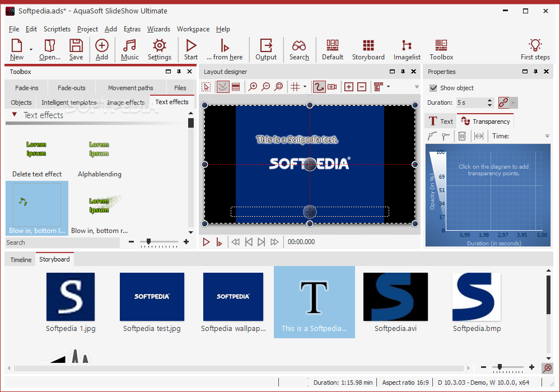
Task: Click the Open project toolbar icon
Action: click(x=50, y=50)
